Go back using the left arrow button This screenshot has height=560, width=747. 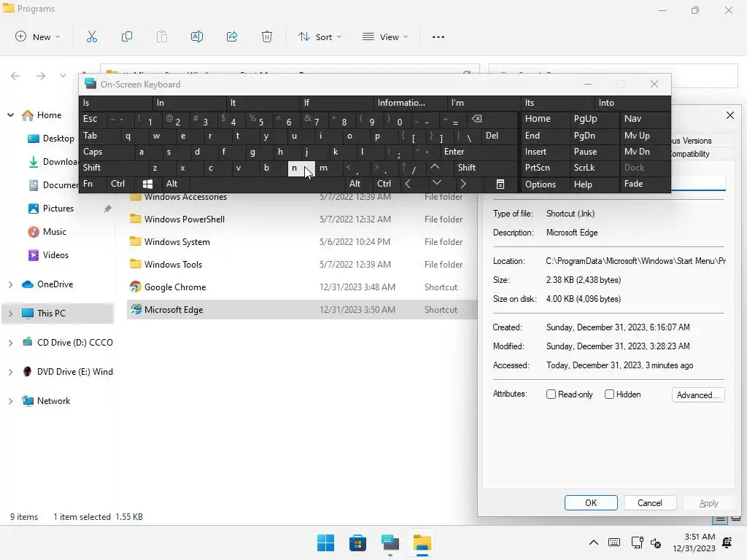[15, 76]
